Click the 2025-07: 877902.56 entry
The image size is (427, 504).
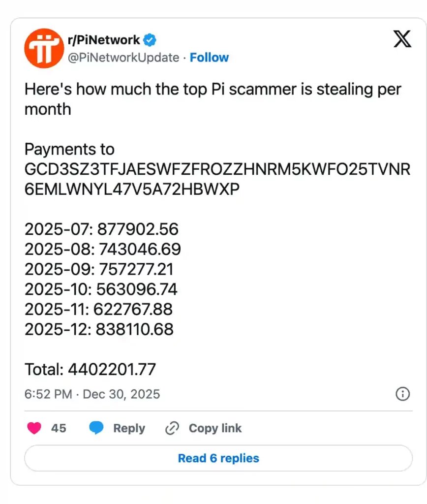coord(101,229)
